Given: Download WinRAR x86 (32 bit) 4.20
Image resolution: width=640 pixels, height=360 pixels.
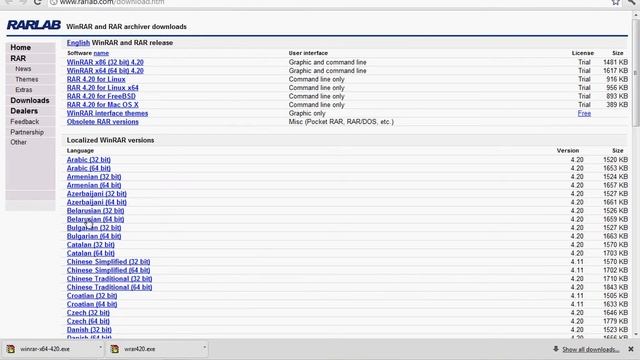Looking at the screenshot, I should point(105,62).
